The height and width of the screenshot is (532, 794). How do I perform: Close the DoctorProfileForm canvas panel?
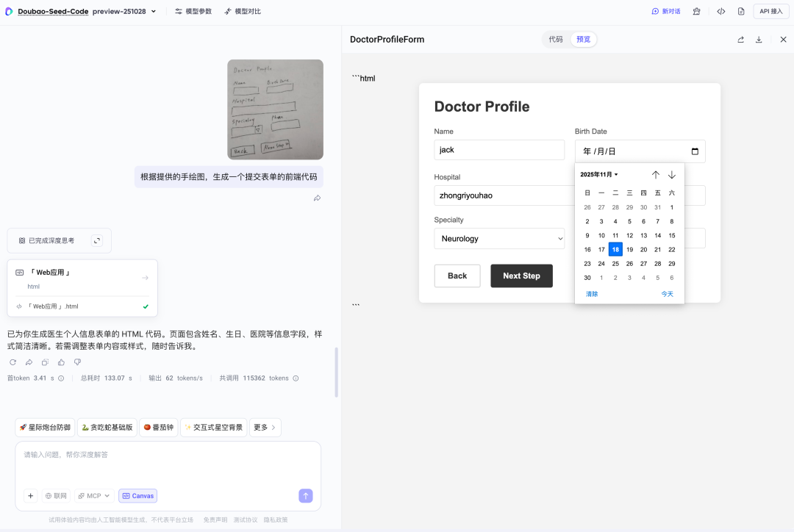coord(783,40)
